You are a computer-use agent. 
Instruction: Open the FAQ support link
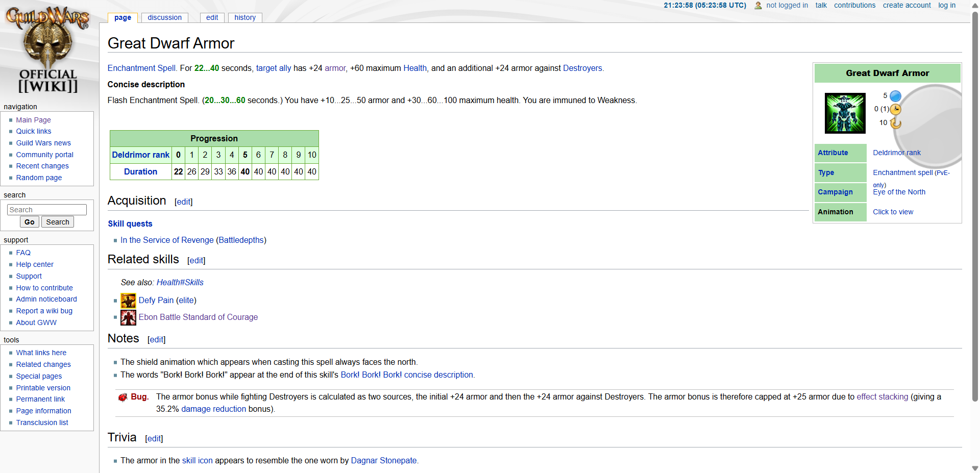(23, 253)
